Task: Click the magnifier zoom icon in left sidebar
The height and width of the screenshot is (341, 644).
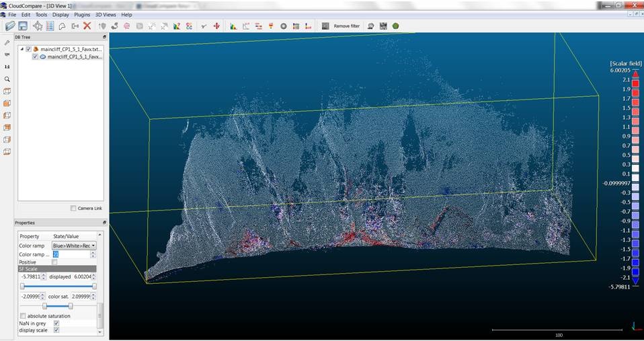Action: (7, 79)
